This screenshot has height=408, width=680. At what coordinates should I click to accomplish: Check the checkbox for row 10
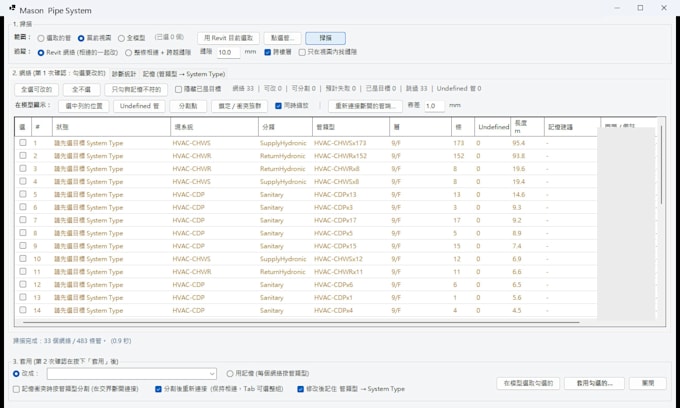point(23,258)
